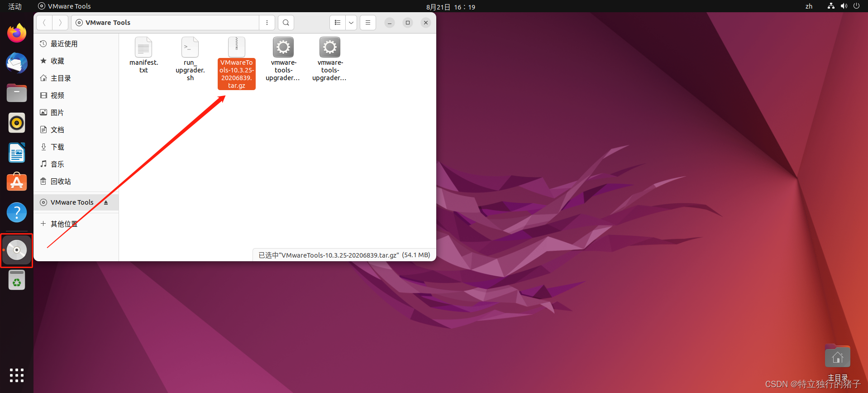Open 收藏 starred items in sidebar
868x393 pixels.
tap(76, 61)
